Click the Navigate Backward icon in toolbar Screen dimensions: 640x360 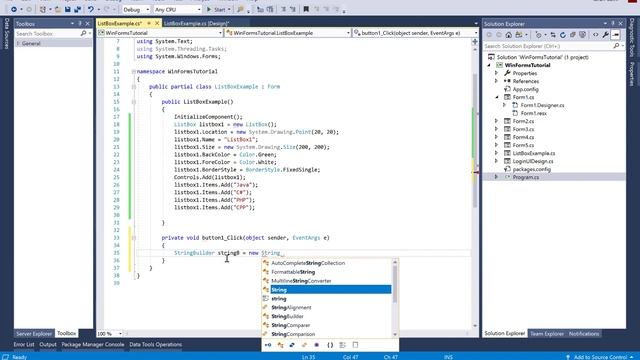[14, 9]
